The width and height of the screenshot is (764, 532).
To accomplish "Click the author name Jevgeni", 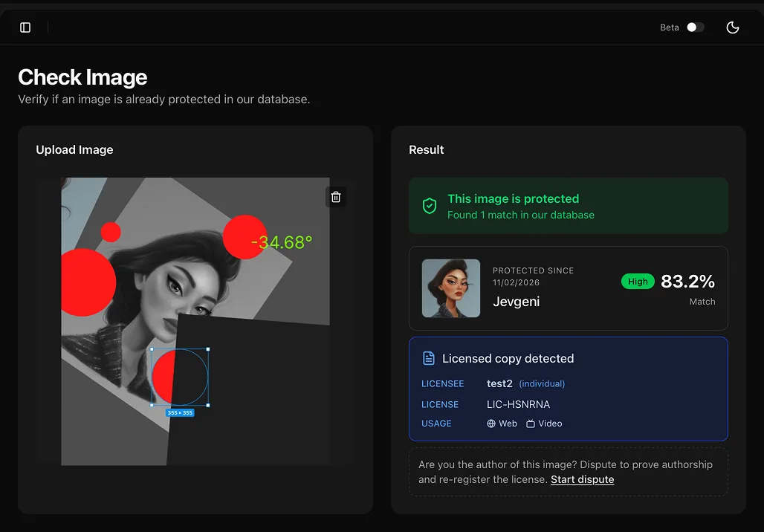I will tap(516, 302).
